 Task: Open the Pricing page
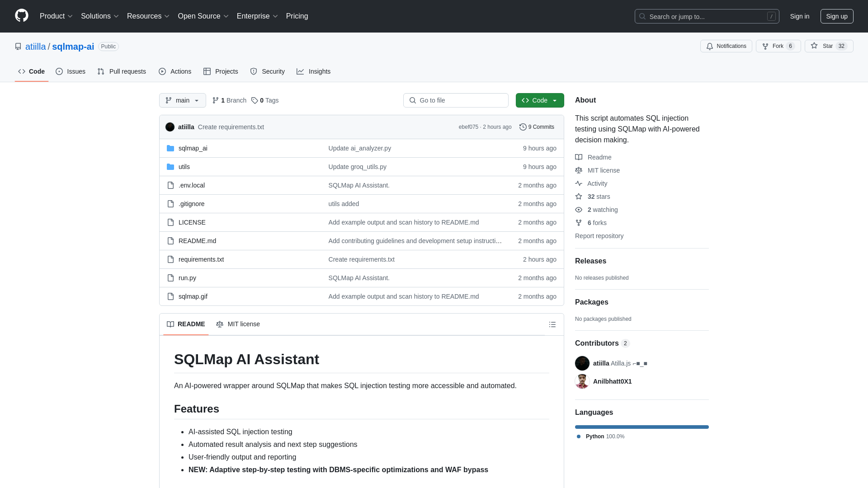[297, 16]
